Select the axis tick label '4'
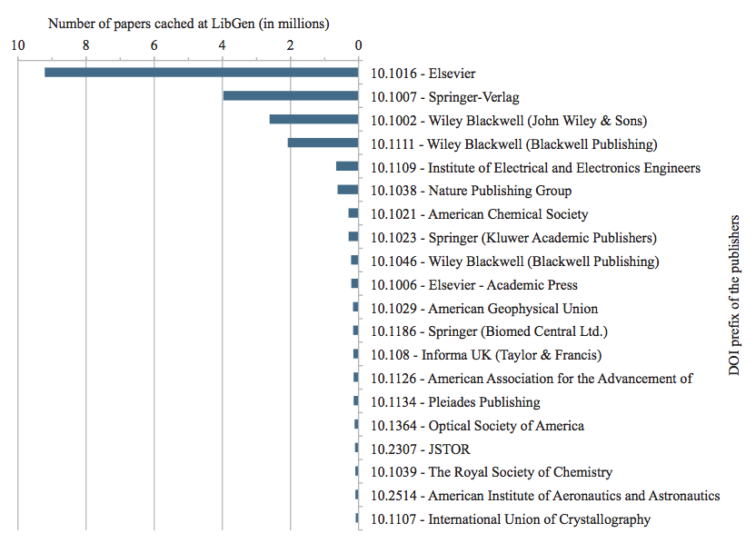The image size is (756, 543). (x=222, y=45)
